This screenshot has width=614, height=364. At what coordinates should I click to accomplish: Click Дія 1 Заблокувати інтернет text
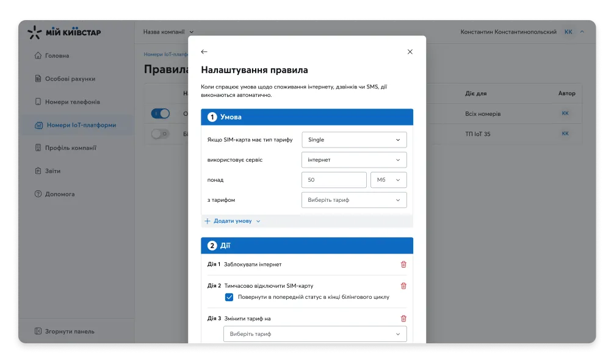(x=244, y=264)
